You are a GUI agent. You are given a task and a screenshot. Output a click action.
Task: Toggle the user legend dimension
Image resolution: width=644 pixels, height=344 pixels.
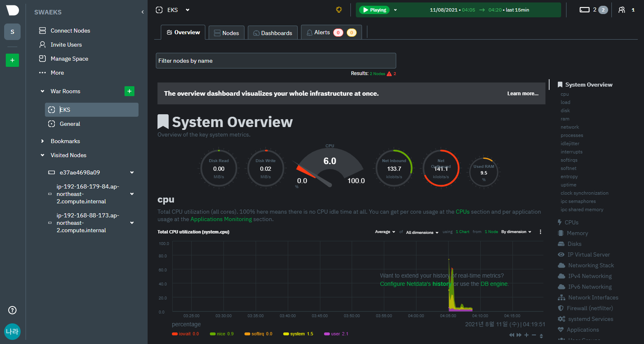click(x=336, y=334)
